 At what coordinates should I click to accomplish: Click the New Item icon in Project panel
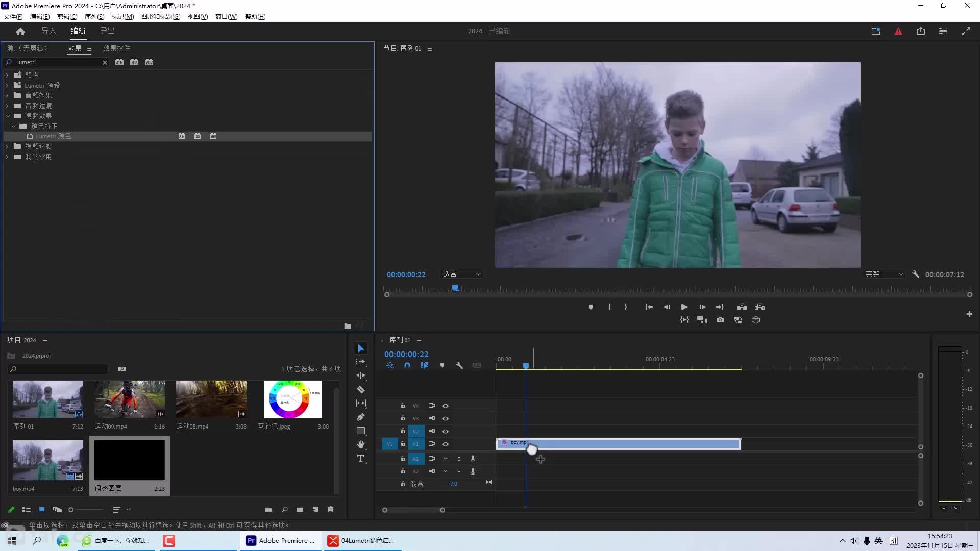(x=315, y=509)
